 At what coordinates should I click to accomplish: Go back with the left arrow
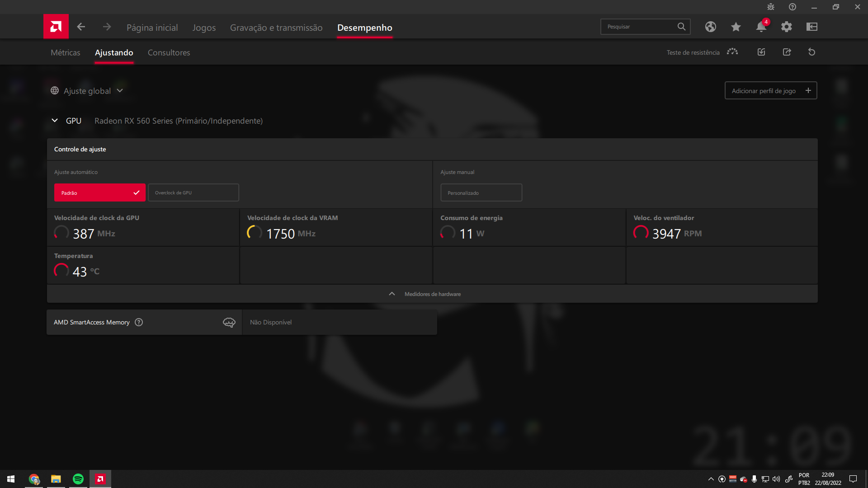[81, 27]
